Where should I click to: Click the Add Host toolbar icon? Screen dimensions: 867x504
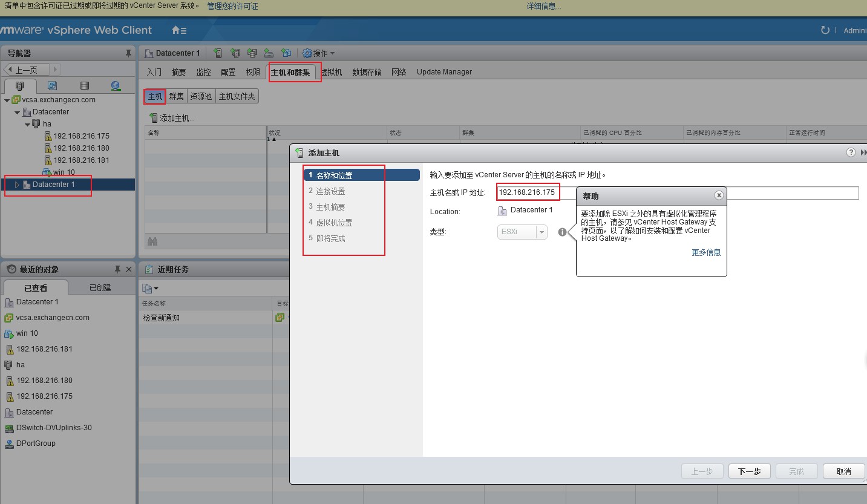pyautogui.click(x=218, y=53)
